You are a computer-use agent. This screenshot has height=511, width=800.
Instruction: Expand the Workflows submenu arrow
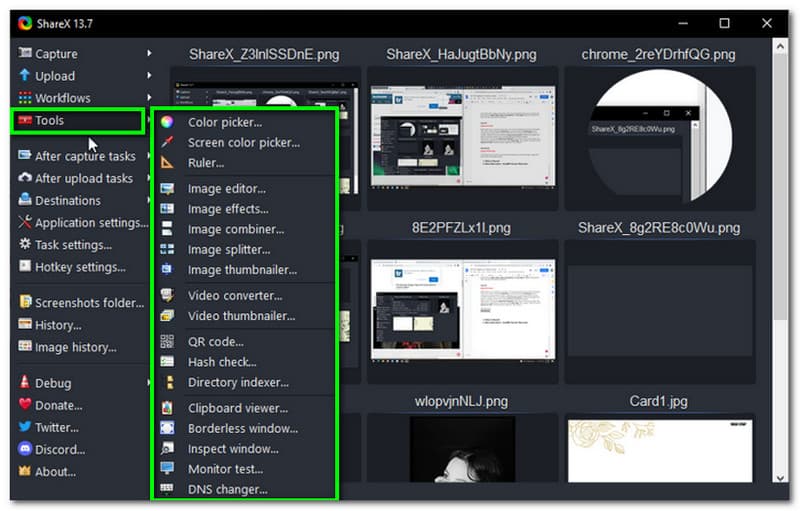149,97
